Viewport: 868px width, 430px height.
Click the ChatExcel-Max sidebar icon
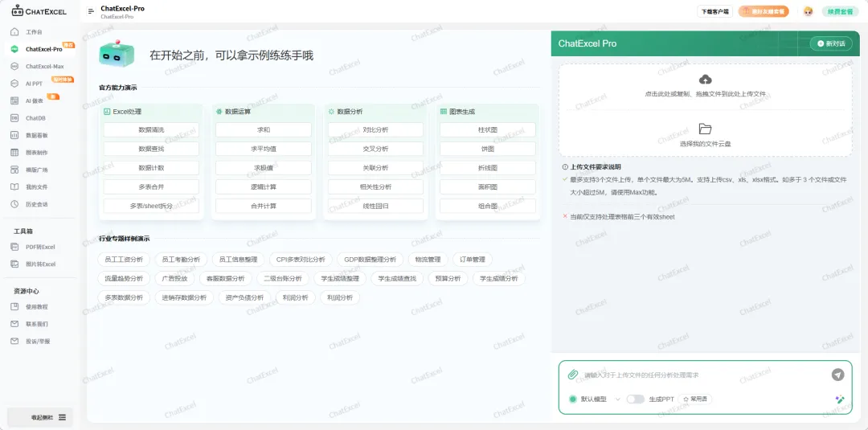[x=15, y=67]
